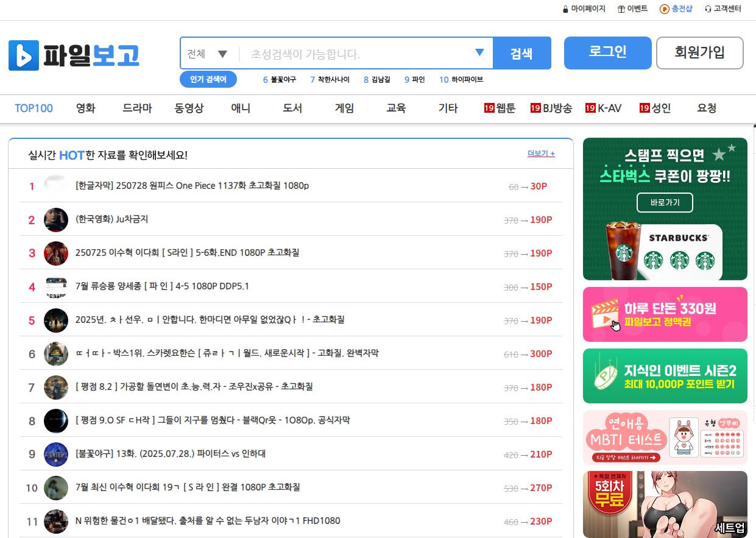The height and width of the screenshot is (538, 756).
Task: Expand the 인기 검색어 popular keywords pill
Action: (208, 79)
